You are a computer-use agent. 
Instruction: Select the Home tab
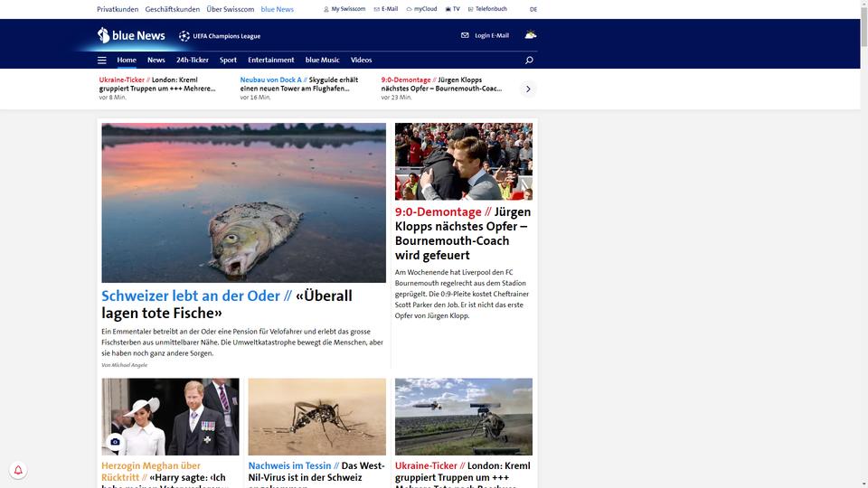pyautogui.click(x=127, y=60)
